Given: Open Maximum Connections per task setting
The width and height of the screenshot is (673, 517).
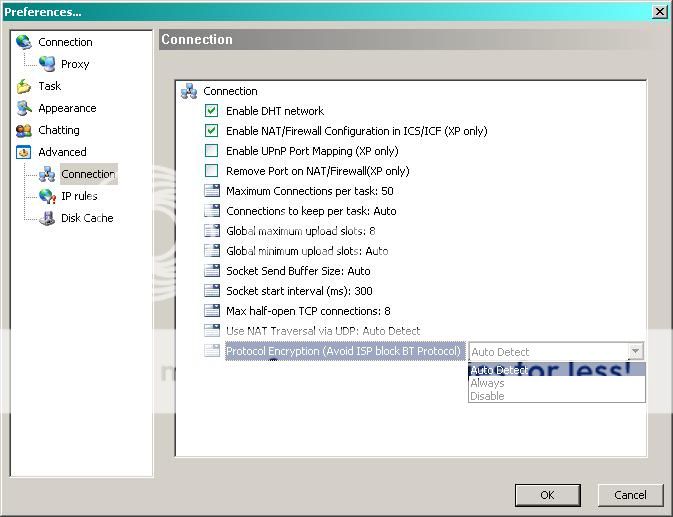Looking at the screenshot, I should tap(309, 191).
